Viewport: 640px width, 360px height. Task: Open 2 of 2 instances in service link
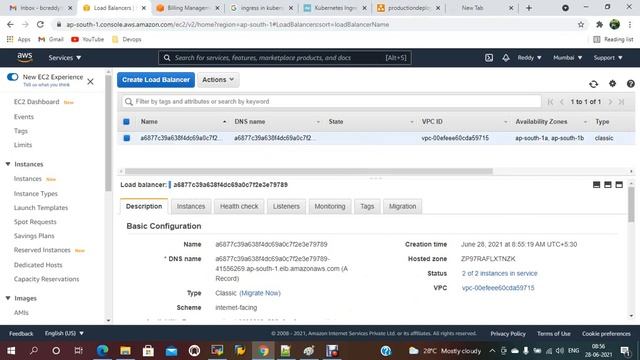point(499,273)
